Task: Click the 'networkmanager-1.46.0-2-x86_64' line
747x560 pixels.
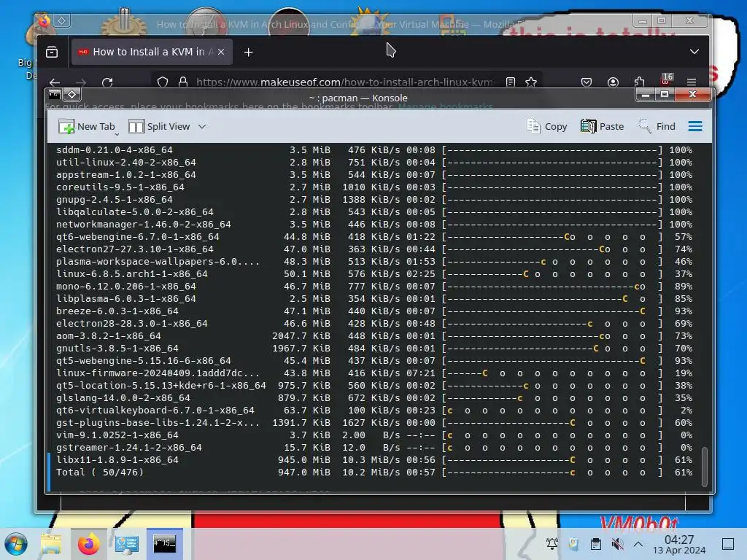Action: [x=374, y=225]
